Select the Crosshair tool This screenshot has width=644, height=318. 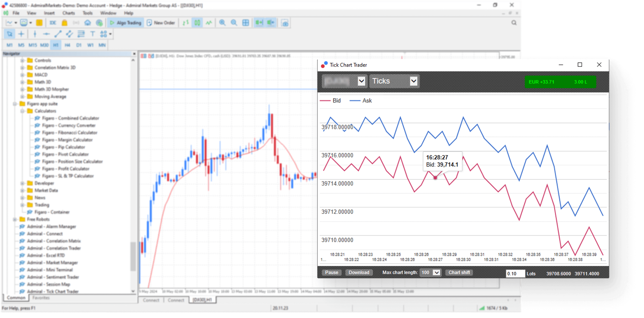(x=21, y=34)
